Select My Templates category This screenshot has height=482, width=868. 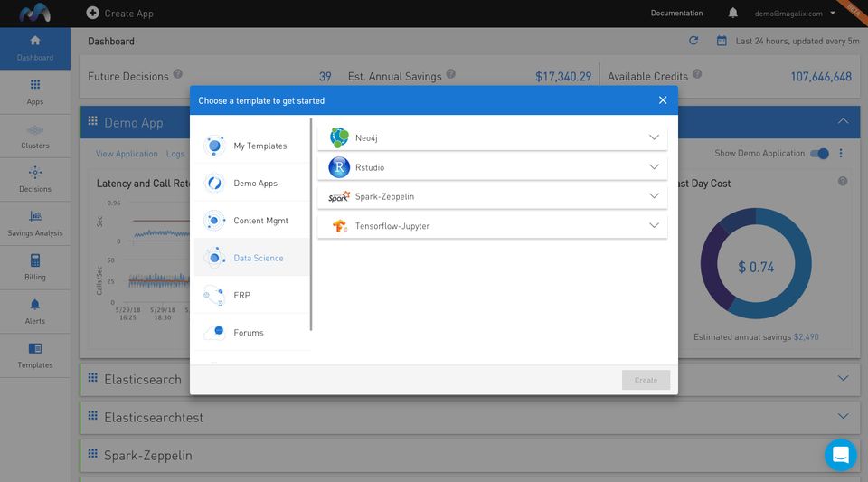[x=252, y=146]
